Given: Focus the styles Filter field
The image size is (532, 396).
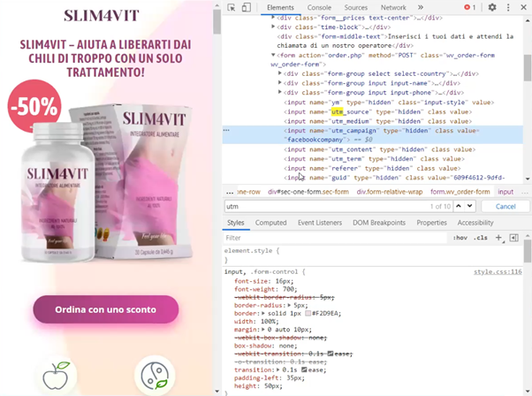Looking at the screenshot, I should [x=336, y=238].
